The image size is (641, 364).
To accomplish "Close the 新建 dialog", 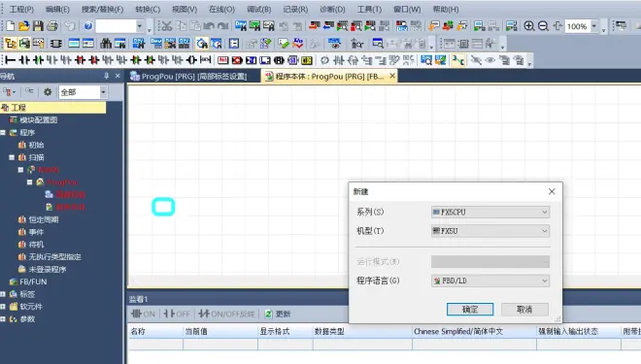I will [552, 191].
